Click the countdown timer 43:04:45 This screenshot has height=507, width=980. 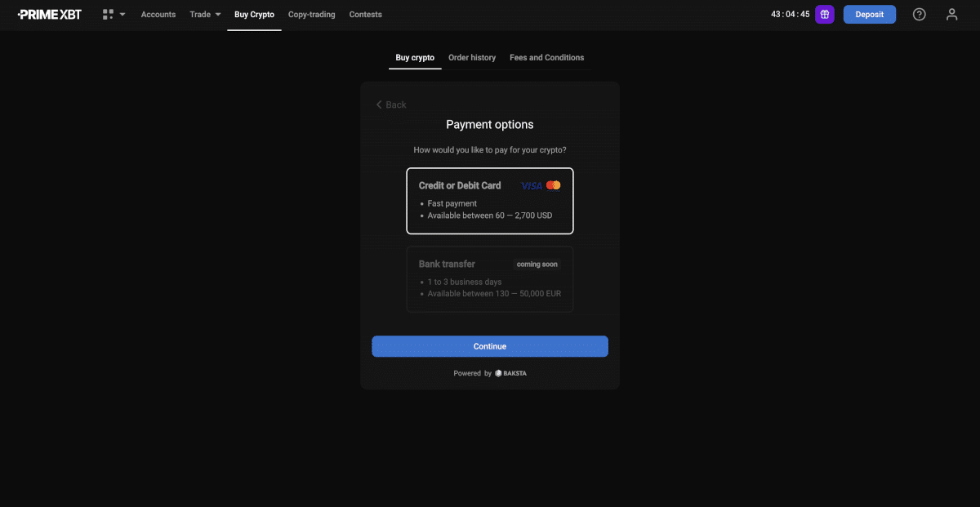click(x=790, y=15)
